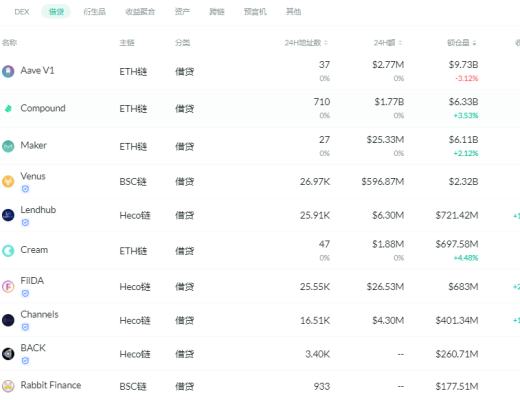Viewport: 520px width, 400px height.
Task: Click BSC链 in the Venus row
Action: (x=133, y=182)
